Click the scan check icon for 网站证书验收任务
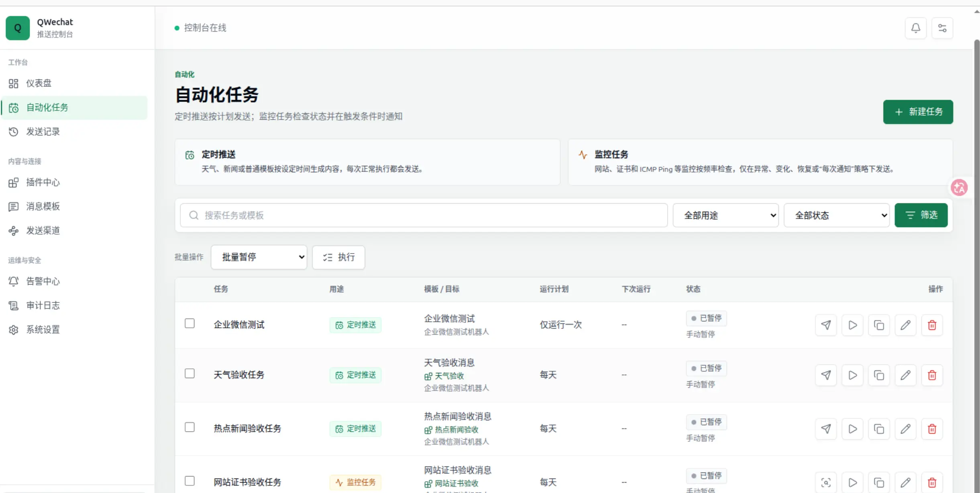 826,483
